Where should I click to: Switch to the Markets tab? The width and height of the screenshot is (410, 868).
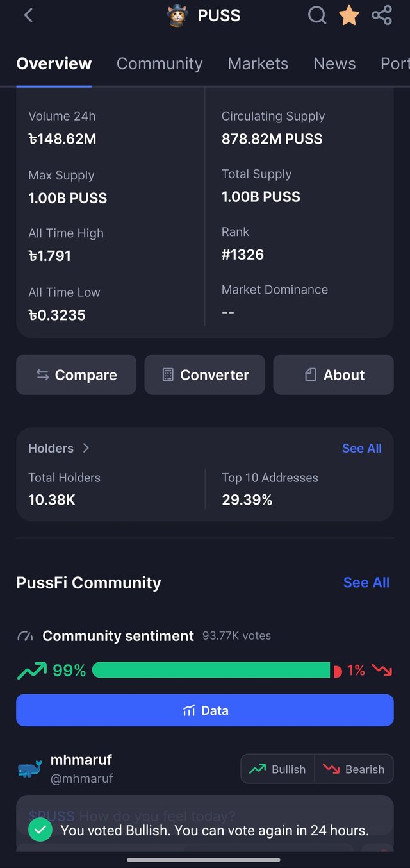point(258,63)
